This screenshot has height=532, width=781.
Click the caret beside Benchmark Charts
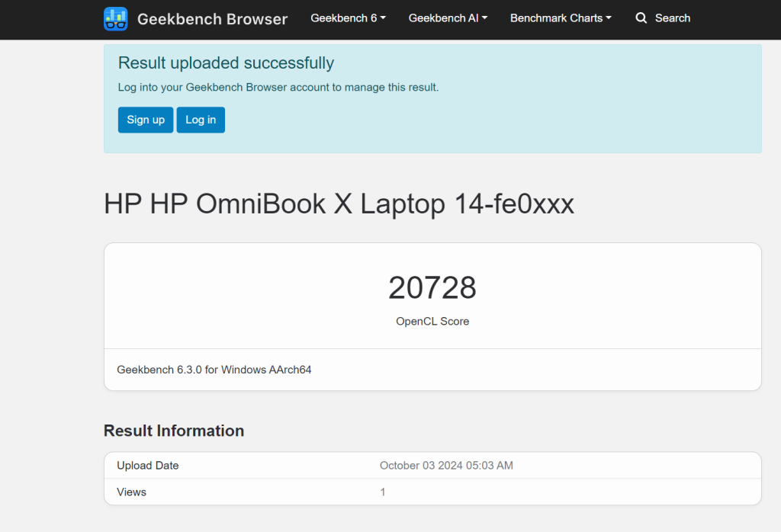pos(609,18)
